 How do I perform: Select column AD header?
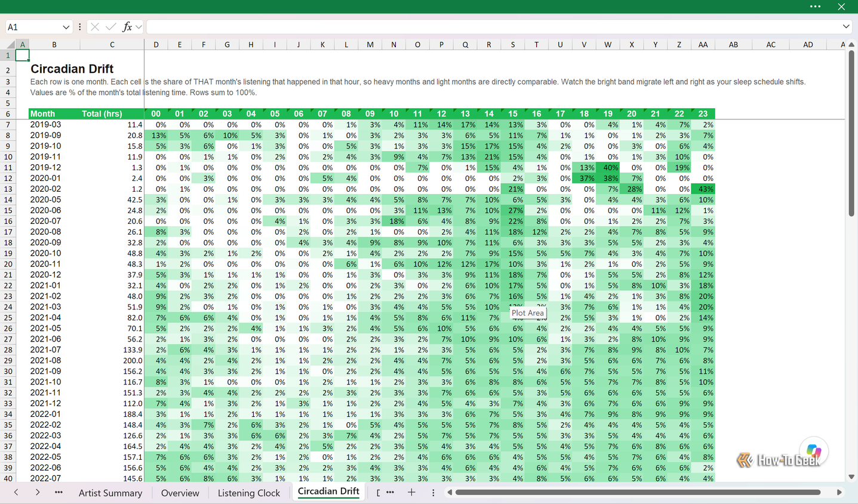(x=808, y=45)
